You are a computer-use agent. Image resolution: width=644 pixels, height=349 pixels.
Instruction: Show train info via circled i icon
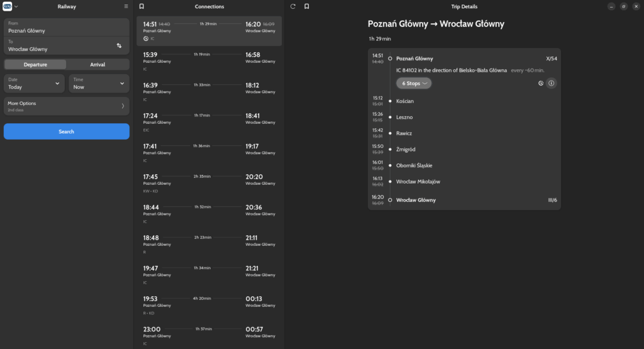pyautogui.click(x=551, y=84)
